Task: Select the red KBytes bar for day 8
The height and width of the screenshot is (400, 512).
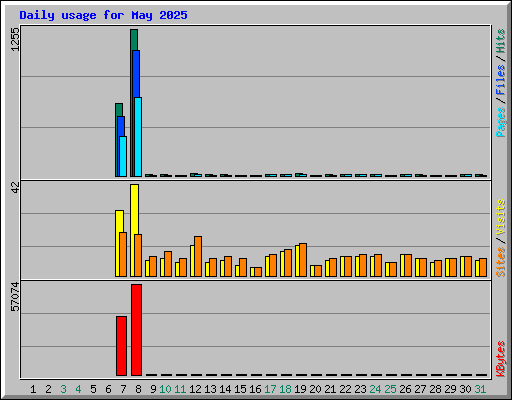Action: (x=136, y=330)
